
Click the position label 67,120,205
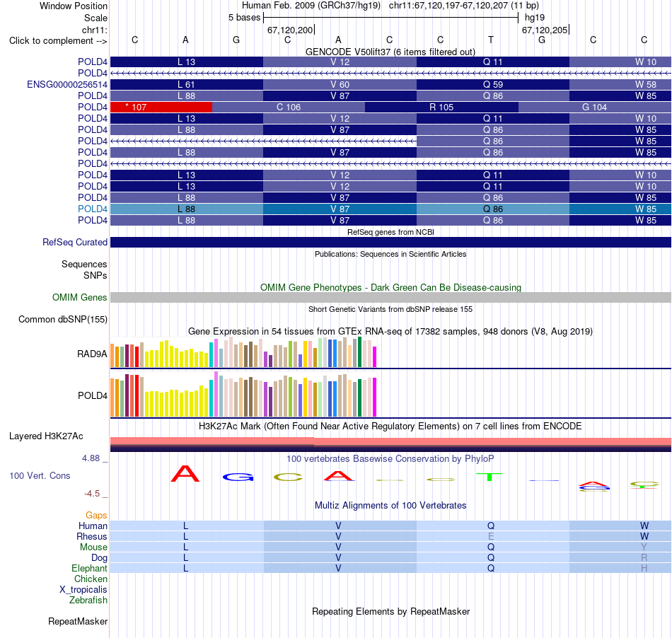[x=545, y=30]
